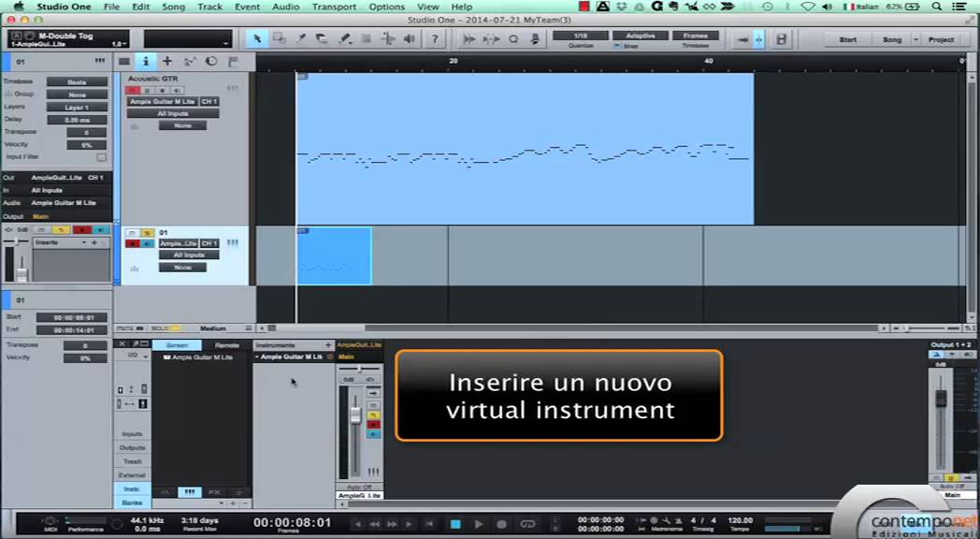The width and height of the screenshot is (980, 539).
Task: Open the Track menu
Action: click(x=210, y=7)
